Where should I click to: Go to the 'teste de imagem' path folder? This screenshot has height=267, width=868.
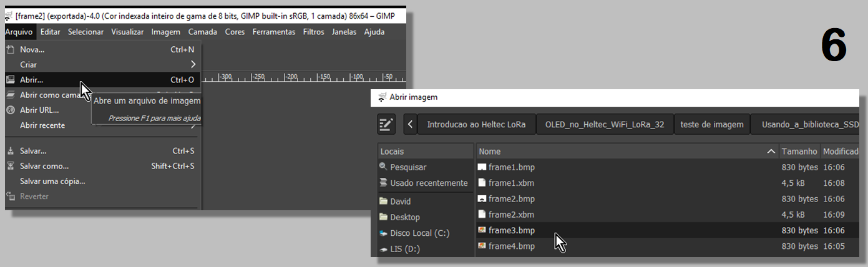click(712, 124)
